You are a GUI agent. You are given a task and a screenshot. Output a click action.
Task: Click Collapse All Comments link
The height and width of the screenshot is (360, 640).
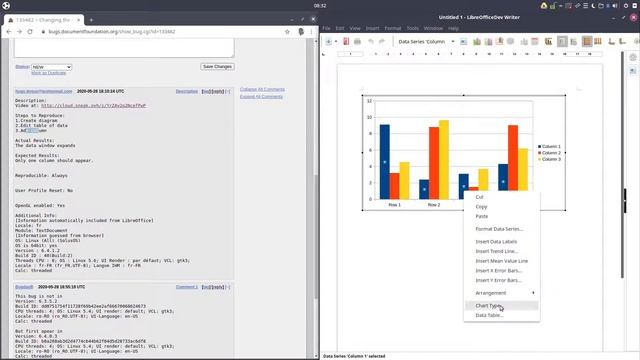tap(262, 89)
